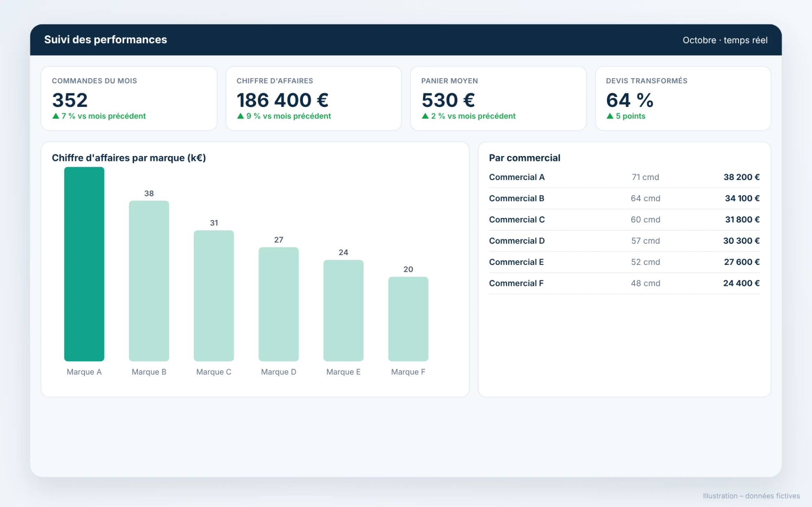Click '2 % vs mois précédent' trend
Image resolution: width=812 pixels, height=507 pixels.
469,116
